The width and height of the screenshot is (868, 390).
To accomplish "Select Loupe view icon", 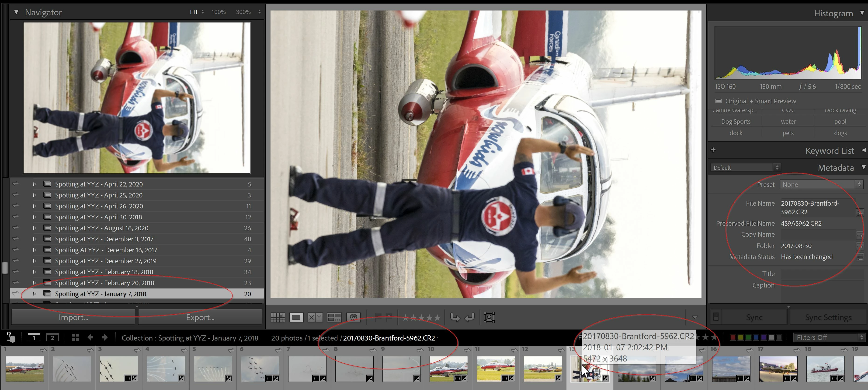I will [296, 317].
